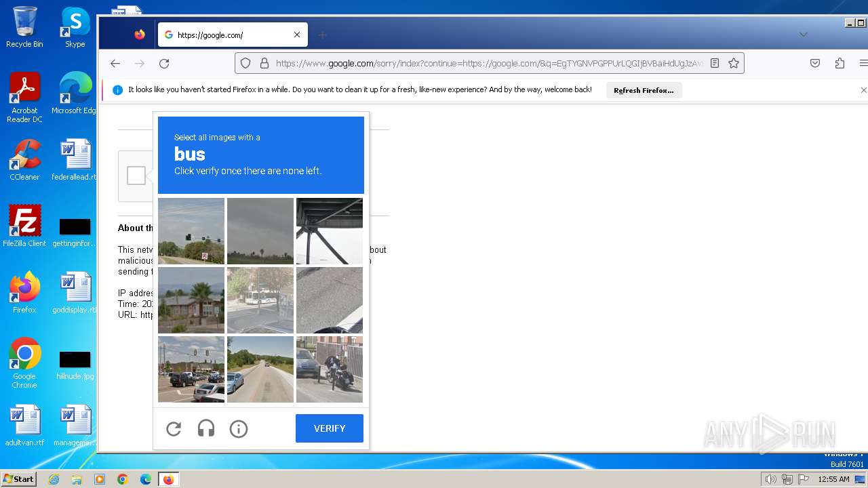Click the Firefox forward arrow
This screenshot has width=868, height=488.
pos(140,63)
